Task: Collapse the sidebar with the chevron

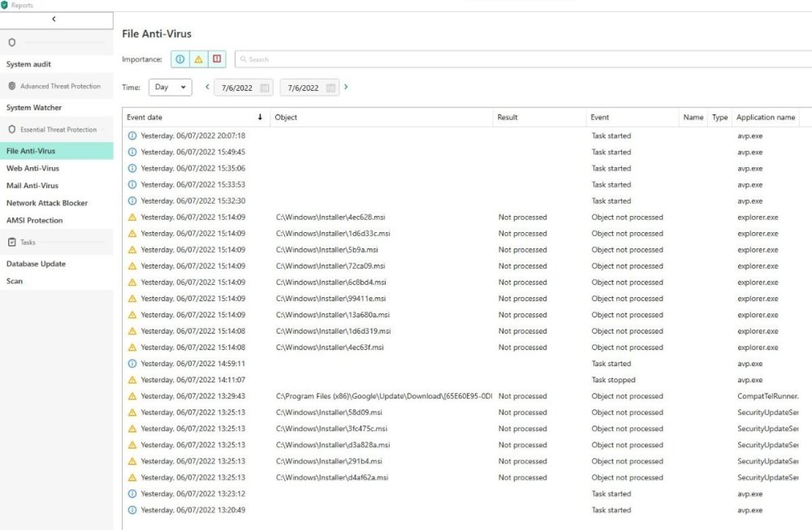Action: click(x=54, y=19)
